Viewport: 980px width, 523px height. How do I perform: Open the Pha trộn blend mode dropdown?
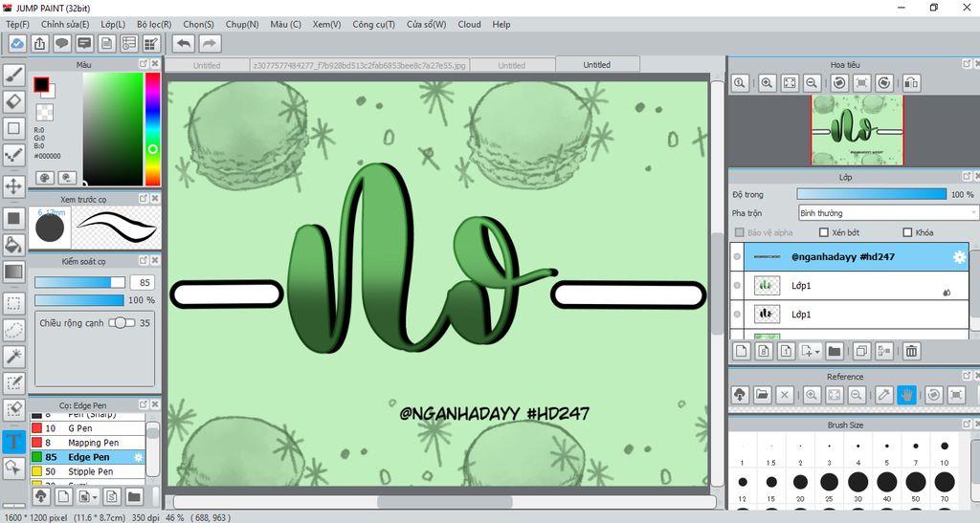887,213
